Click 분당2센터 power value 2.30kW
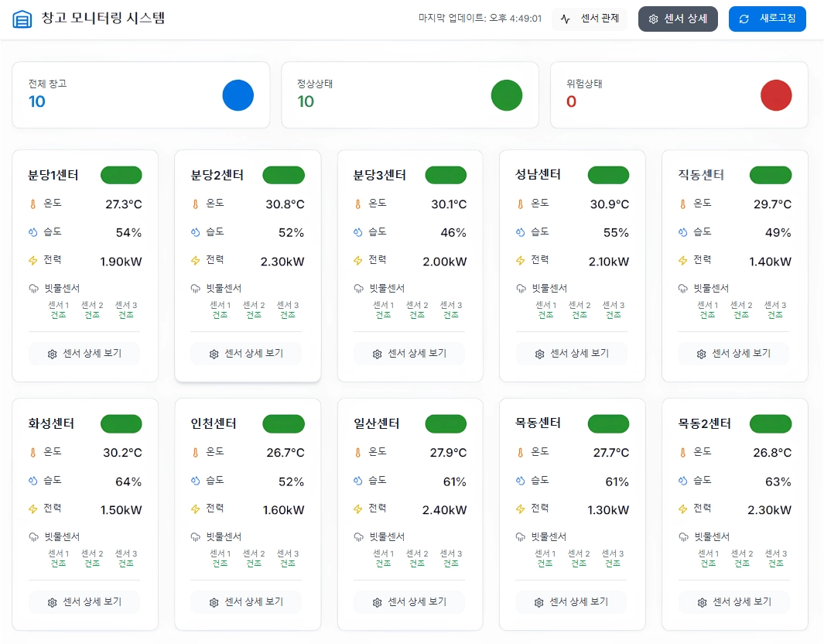 pos(282,262)
